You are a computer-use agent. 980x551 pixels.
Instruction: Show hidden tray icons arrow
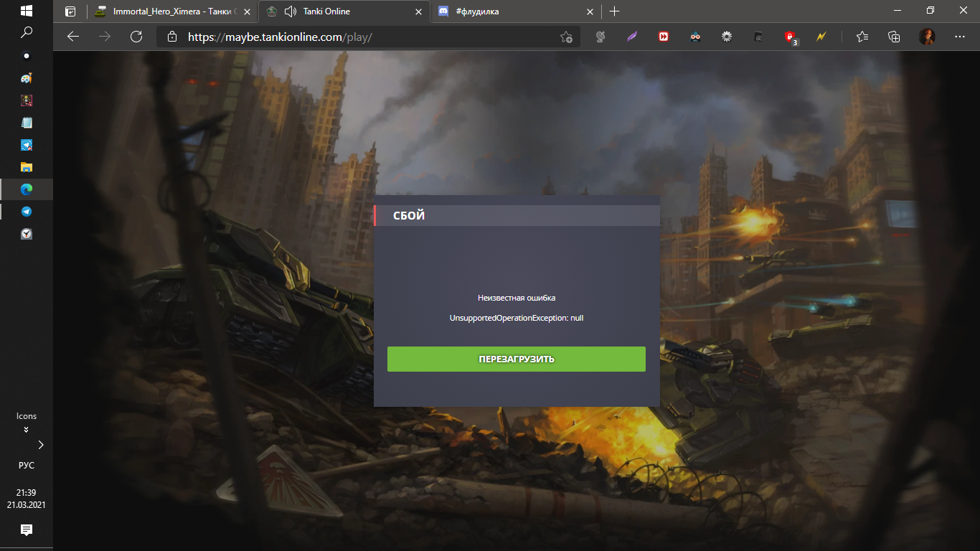pyautogui.click(x=41, y=445)
